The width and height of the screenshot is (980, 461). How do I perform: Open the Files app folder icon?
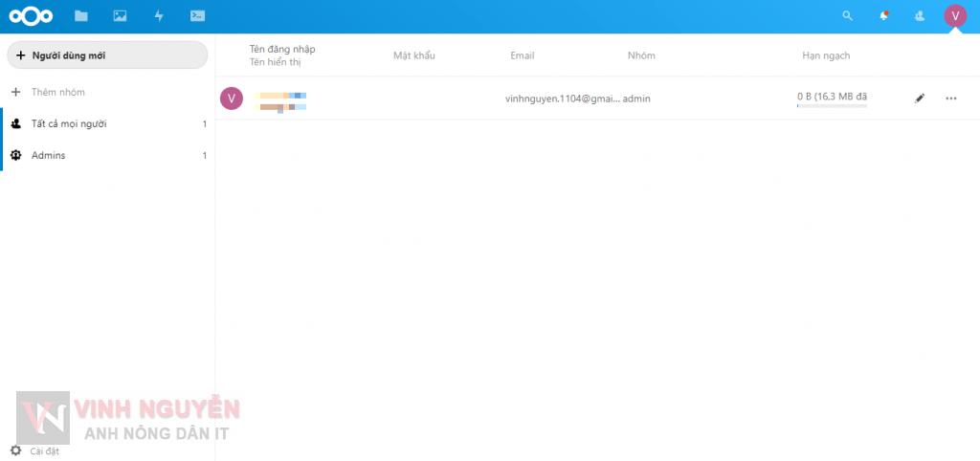pos(81,16)
